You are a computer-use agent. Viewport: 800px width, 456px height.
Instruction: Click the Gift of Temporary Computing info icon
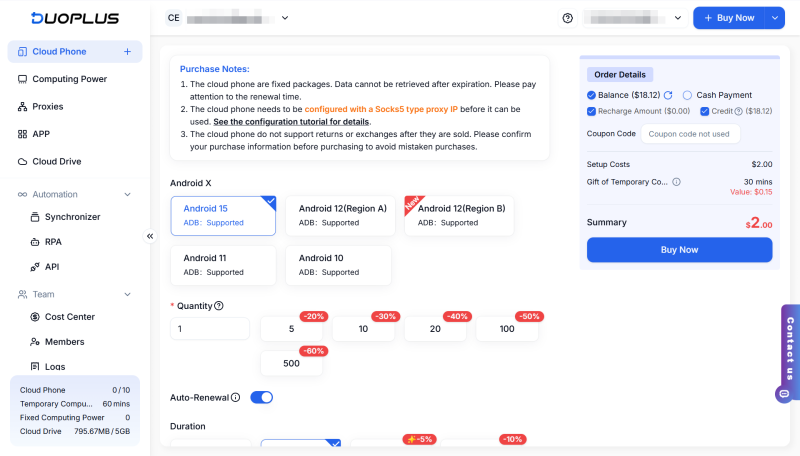677,182
